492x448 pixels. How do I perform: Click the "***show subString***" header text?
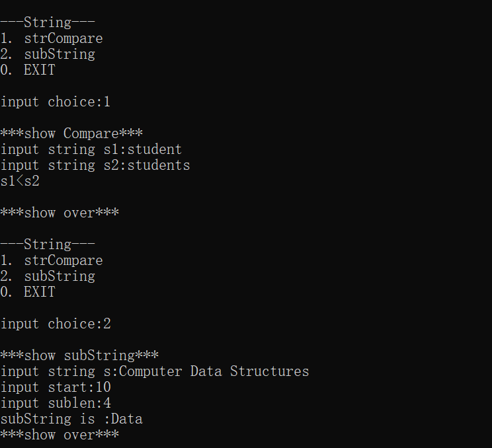pyautogui.click(x=79, y=355)
